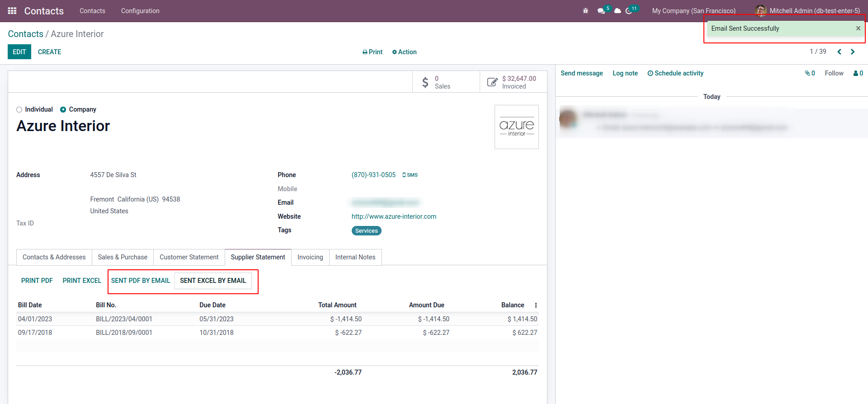Click SENT EXCEL BY EMAIL button
The image size is (868, 404).
point(213,281)
